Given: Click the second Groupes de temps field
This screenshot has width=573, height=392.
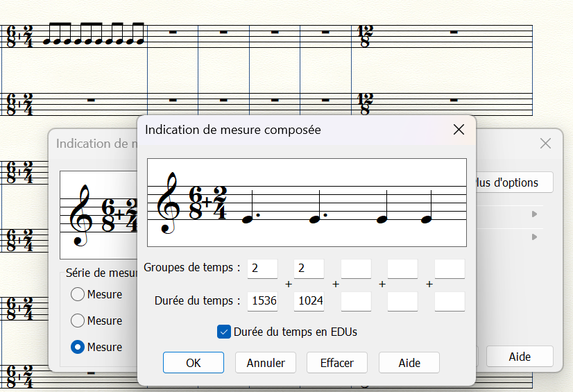Looking at the screenshot, I should [x=309, y=268].
